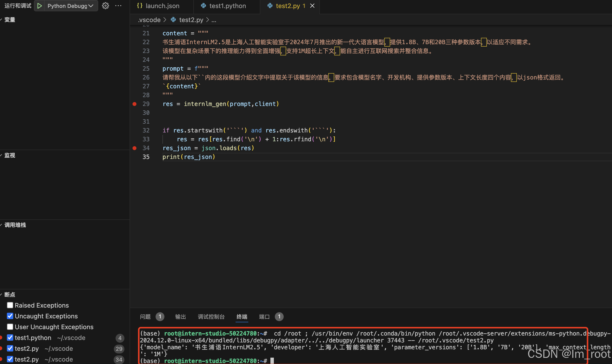Click the content = """ line 21
The width and height of the screenshot is (612, 364).
[185, 33]
